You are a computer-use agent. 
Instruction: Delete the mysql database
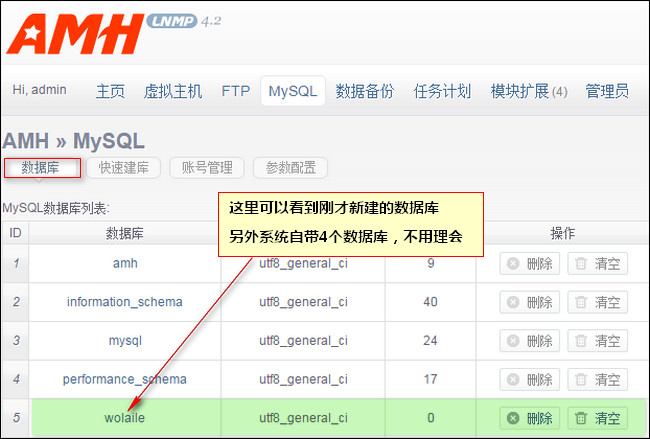coord(530,341)
